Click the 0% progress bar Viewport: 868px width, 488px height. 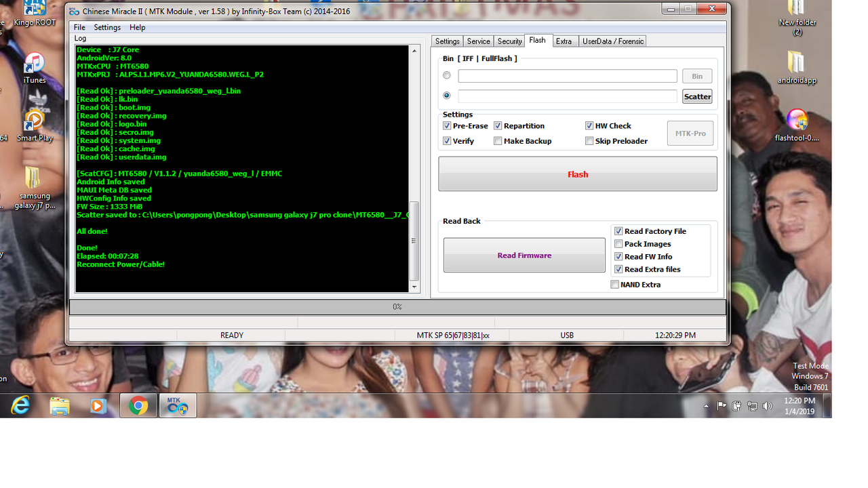(x=397, y=307)
